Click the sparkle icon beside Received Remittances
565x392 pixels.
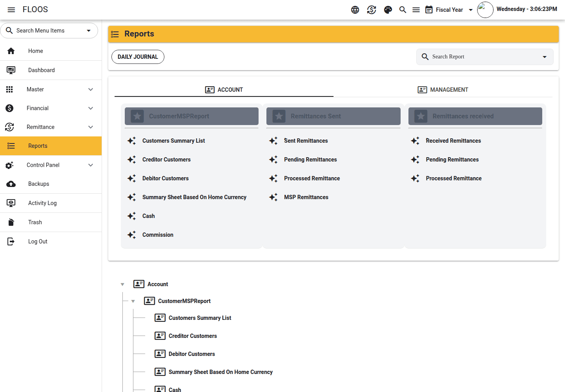pyautogui.click(x=415, y=141)
